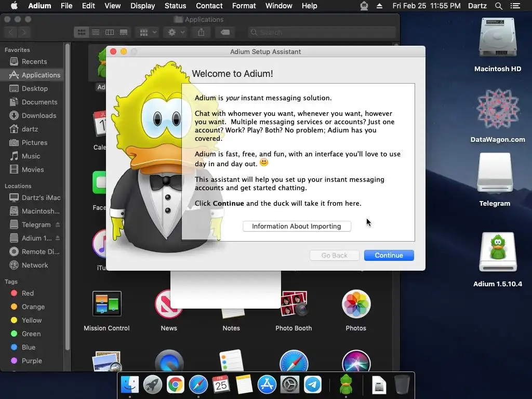532x399 pixels.
Task: Select Finder gallery view button
Action: click(124, 32)
